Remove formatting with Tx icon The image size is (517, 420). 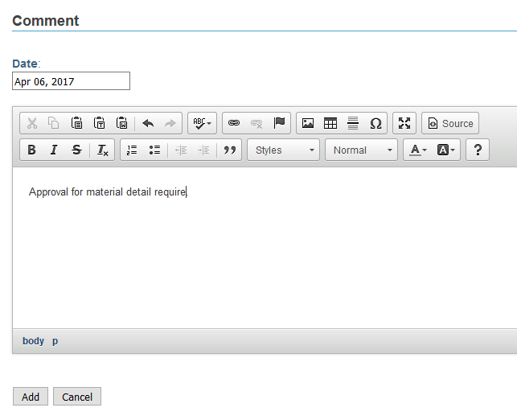103,150
